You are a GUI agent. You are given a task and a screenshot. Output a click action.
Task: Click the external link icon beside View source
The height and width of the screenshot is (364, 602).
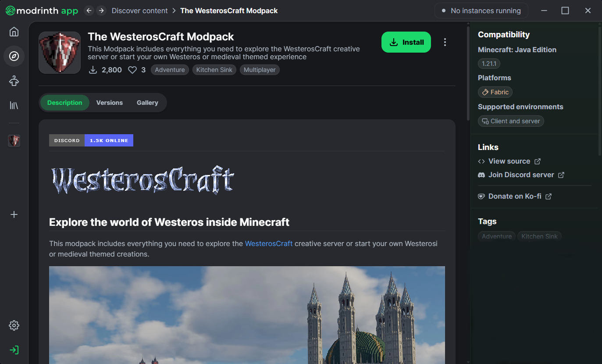pyautogui.click(x=538, y=161)
